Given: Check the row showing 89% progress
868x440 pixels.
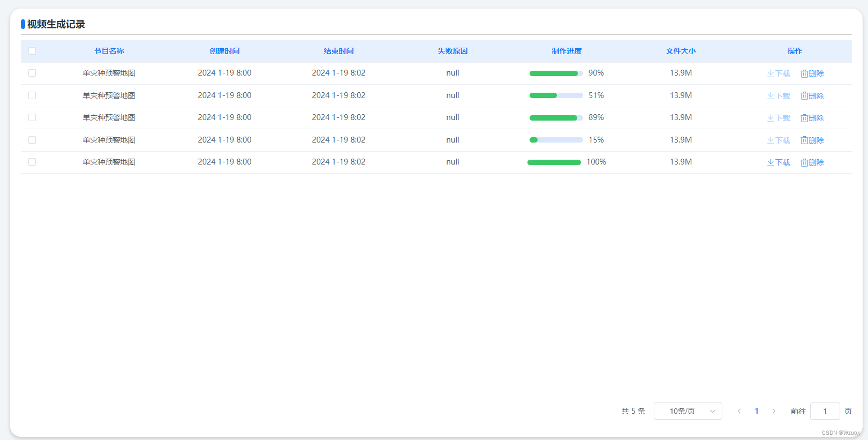Looking at the screenshot, I should [32, 117].
